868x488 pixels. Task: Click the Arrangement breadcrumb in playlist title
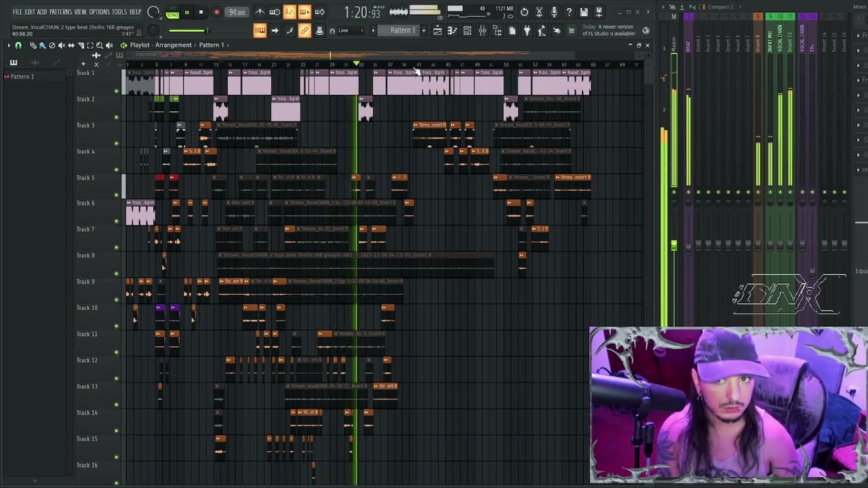[174, 45]
